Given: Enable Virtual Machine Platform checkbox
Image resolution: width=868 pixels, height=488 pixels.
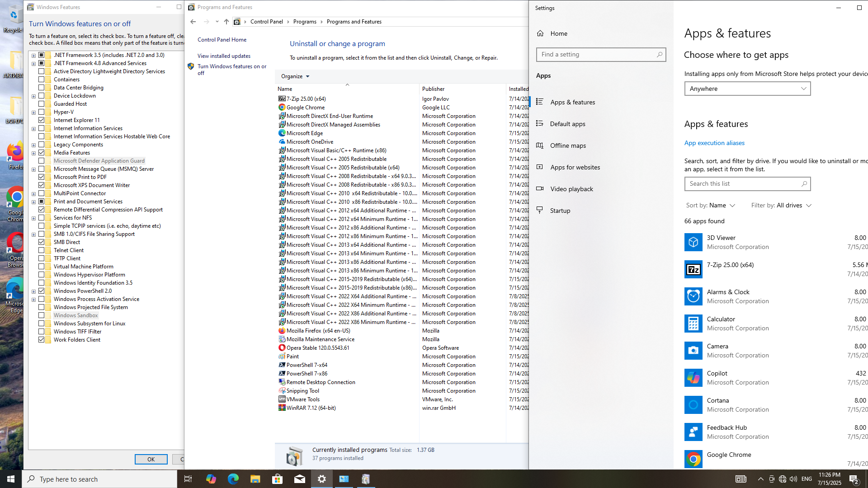Looking at the screenshot, I should [x=42, y=267].
